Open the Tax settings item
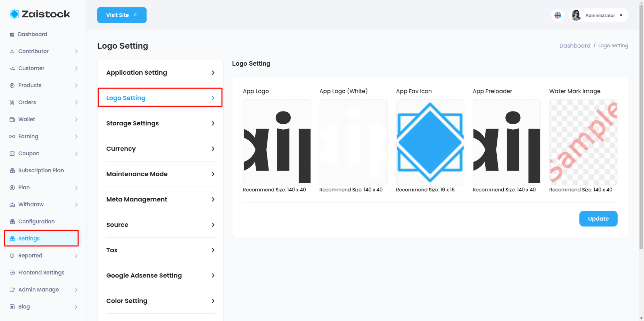 click(160, 250)
